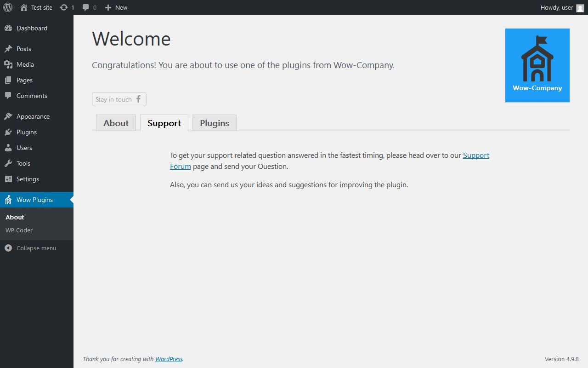The height and width of the screenshot is (368, 588).
Task: Open the Test site home icon
Action: coord(24,7)
